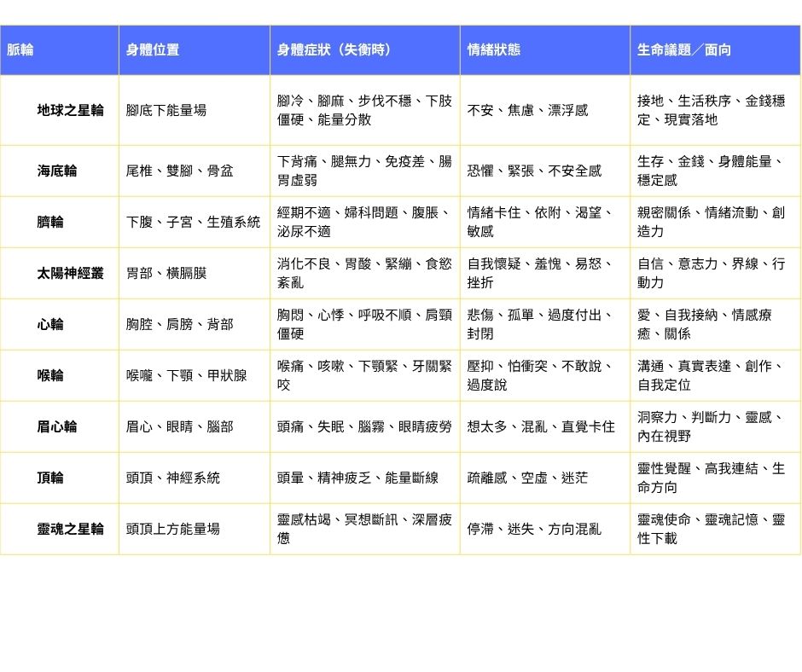Click the 不安、焦慮、漂浮感 cell
Viewport: 802px width, 672px height.
[527, 110]
